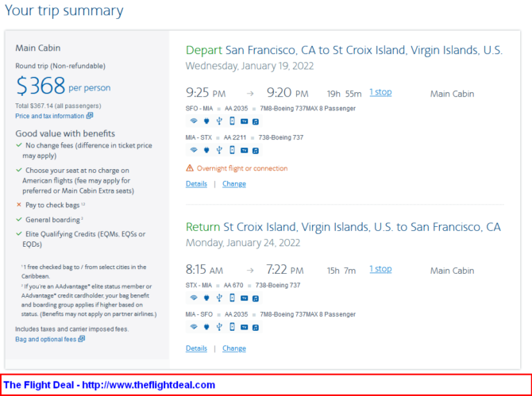Image resolution: width=532 pixels, height=396 pixels.
Task: Click 'Includes taxes and carrier imposed fees.' text
Action: coord(72,329)
